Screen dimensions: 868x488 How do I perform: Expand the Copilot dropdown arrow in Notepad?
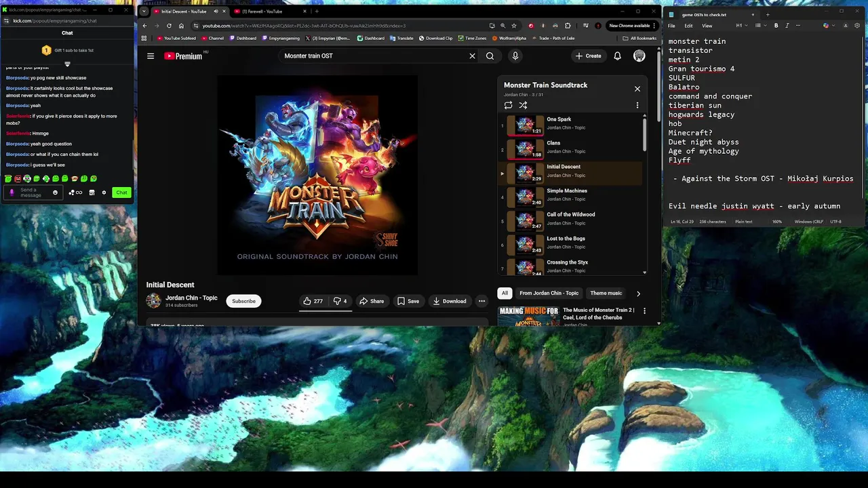pyautogui.click(x=833, y=26)
